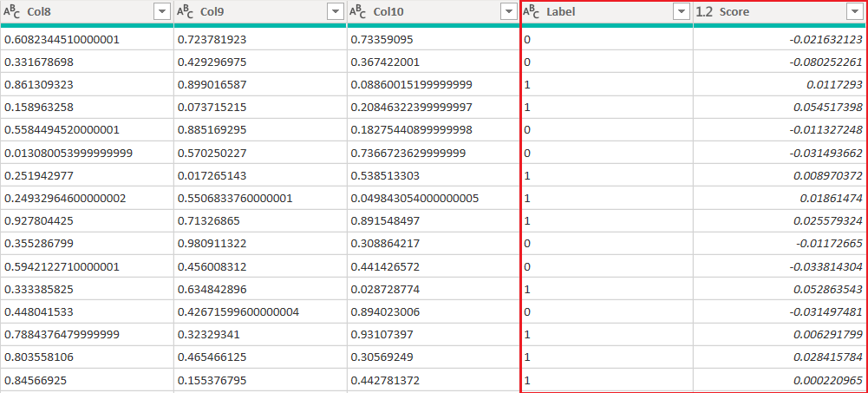Select the Col10 column header name
The image size is (868, 393).
389,12
